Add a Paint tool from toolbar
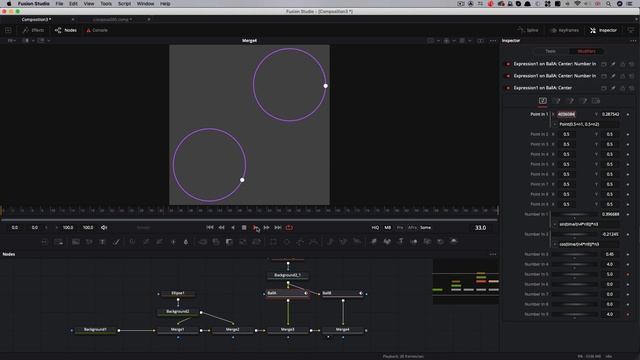 [x=116, y=242]
